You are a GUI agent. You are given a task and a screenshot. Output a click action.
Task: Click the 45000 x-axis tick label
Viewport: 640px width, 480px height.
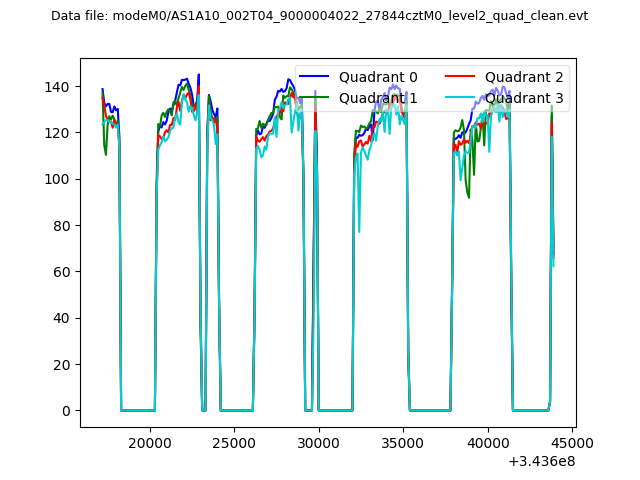[572, 443]
